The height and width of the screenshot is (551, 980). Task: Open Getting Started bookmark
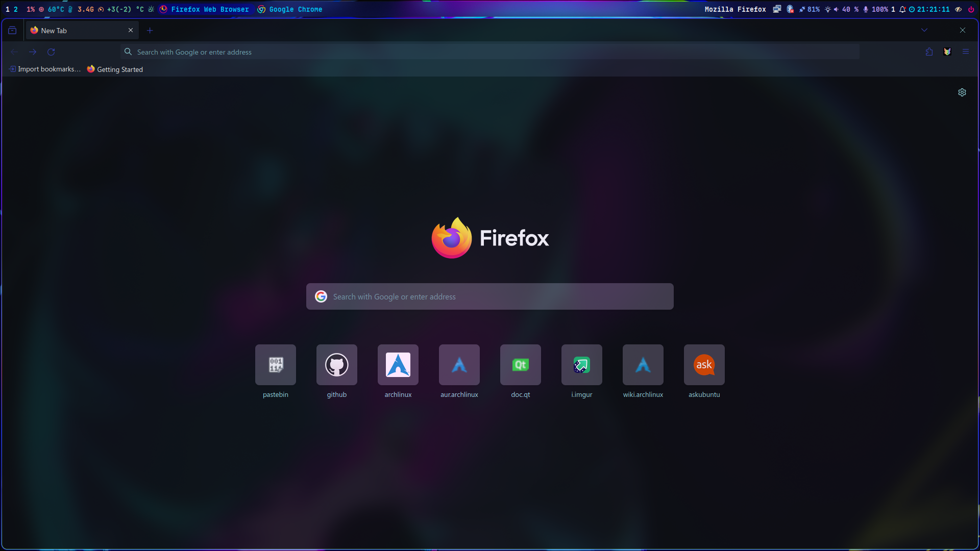pyautogui.click(x=115, y=69)
